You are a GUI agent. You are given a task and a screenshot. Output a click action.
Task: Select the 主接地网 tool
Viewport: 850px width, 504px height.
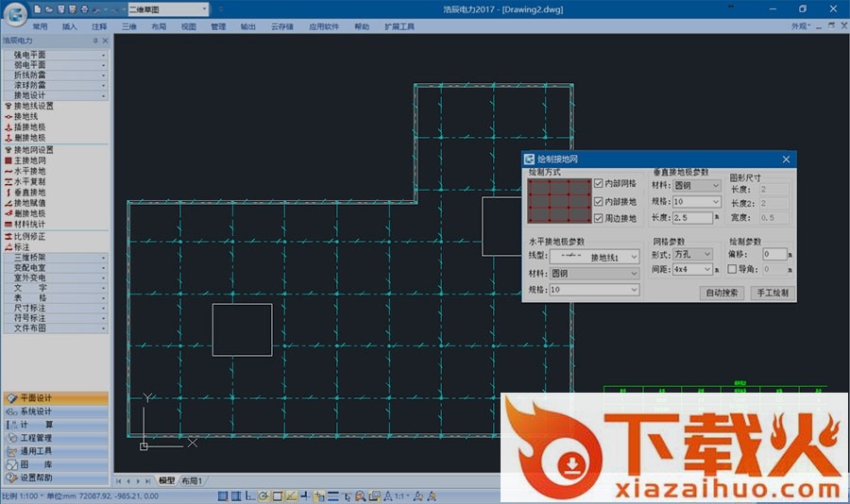(x=25, y=160)
